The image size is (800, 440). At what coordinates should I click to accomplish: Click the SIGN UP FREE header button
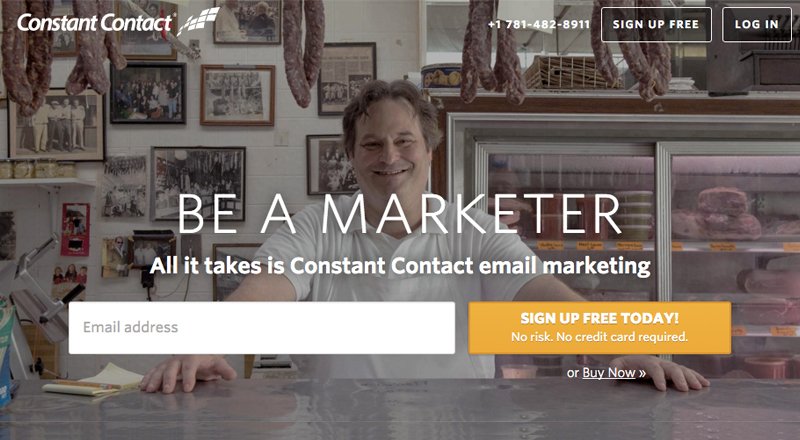pos(656,25)
